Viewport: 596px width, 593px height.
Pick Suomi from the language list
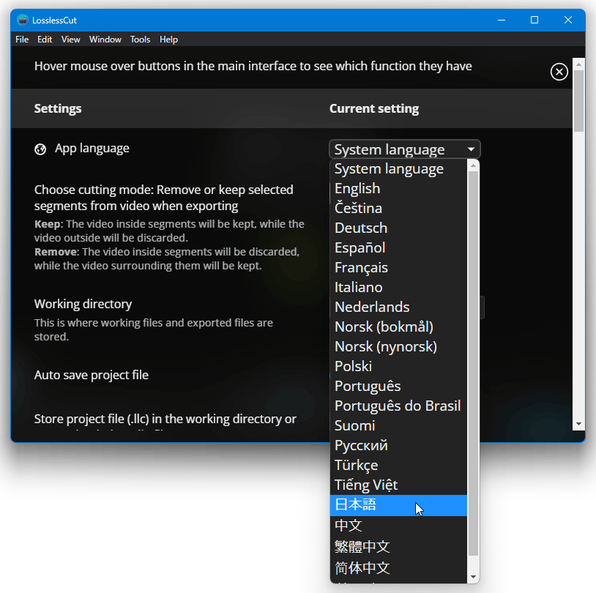tap(398, 426)
